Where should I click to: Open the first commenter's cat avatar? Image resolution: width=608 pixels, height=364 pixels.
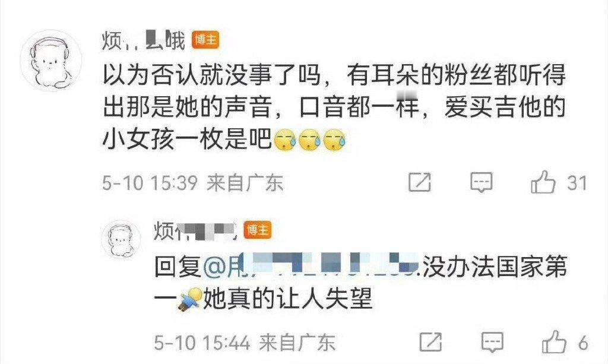(x=51, y=61)
